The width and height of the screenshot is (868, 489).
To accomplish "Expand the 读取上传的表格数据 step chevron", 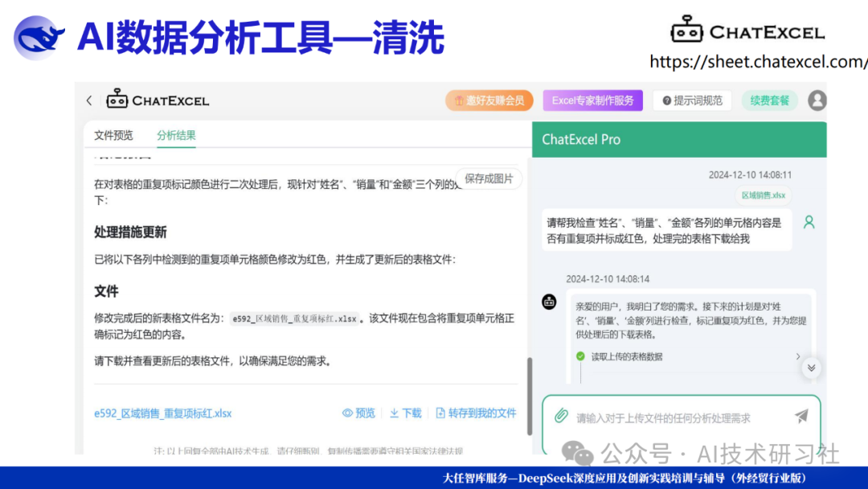I will pos(797,356).
